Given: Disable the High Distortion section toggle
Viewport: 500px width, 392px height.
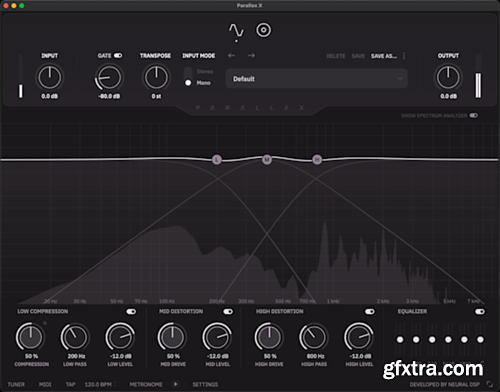Looking at the screenshot, I should pyautogui.click(x=370, y=311).
